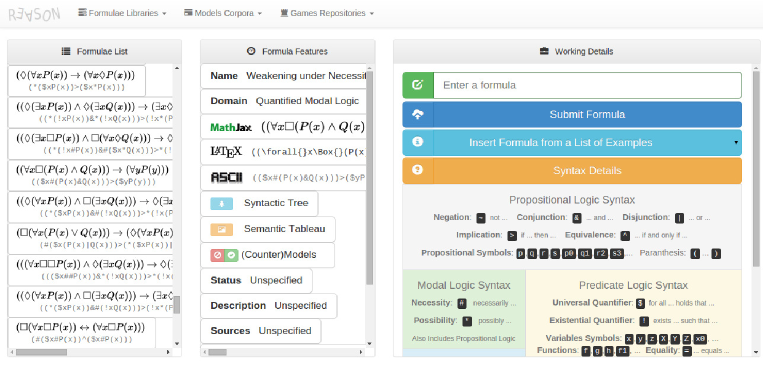Click the REASON logo
The image size is (763, 365).
(34, 14)
